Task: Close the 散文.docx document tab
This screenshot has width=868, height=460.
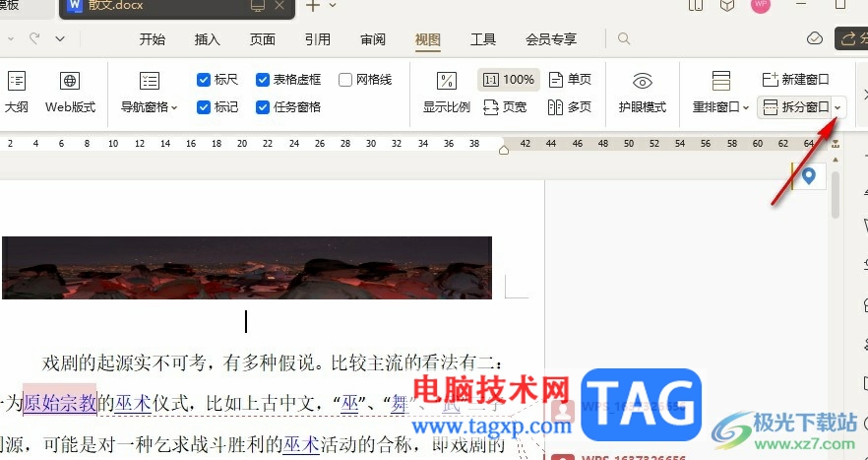Action: pos(279,6)
